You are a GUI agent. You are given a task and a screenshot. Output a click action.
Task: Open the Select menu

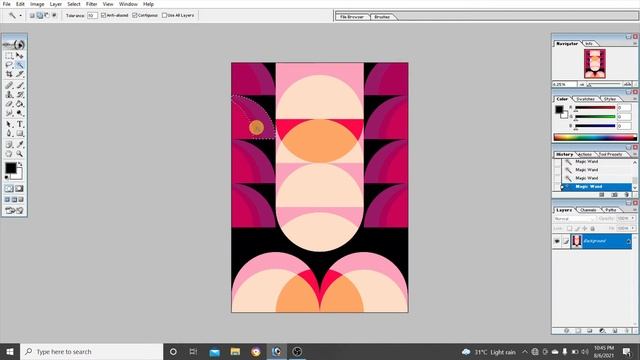[73, 4]
